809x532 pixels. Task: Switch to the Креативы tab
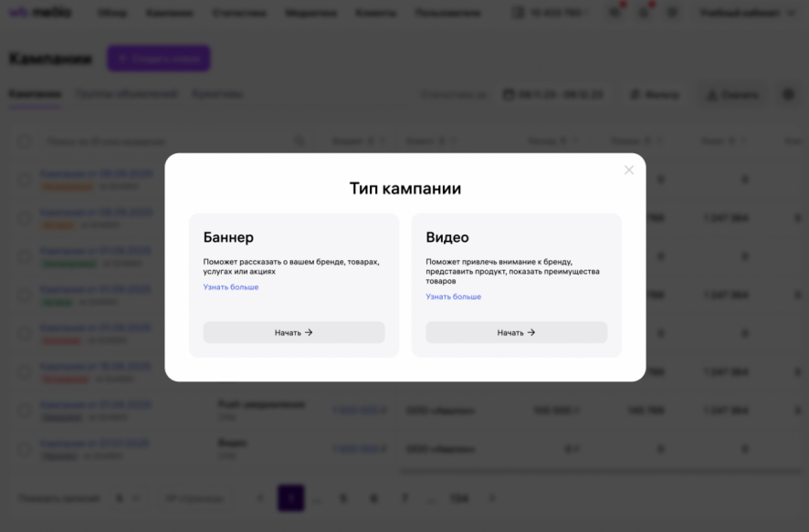(x=217, y=94)
